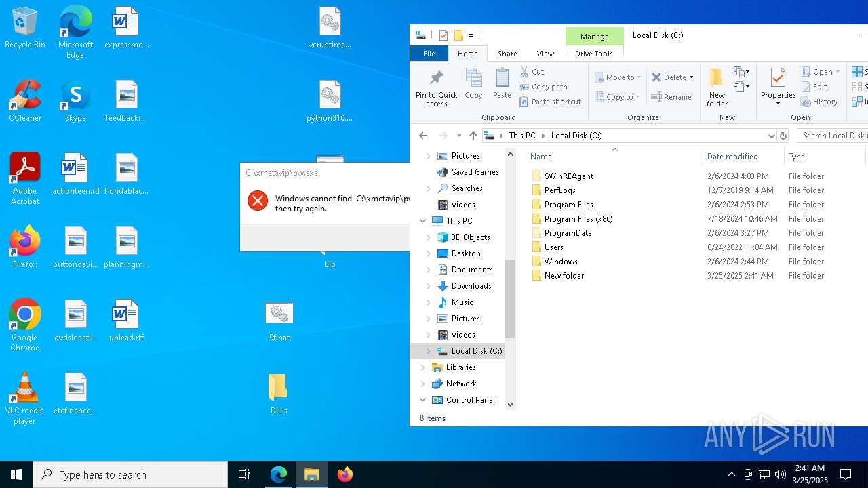Expand 3D Objects tree node

tap(428, 237)
